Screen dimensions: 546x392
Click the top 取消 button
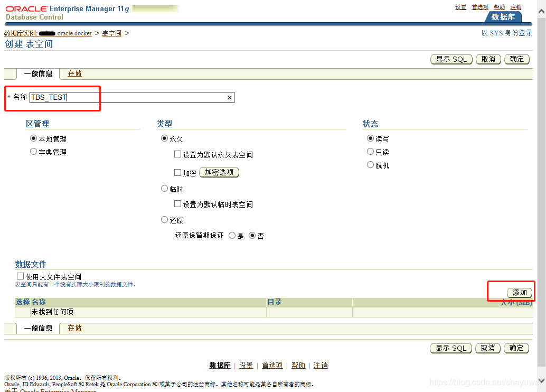pos(488,59)
